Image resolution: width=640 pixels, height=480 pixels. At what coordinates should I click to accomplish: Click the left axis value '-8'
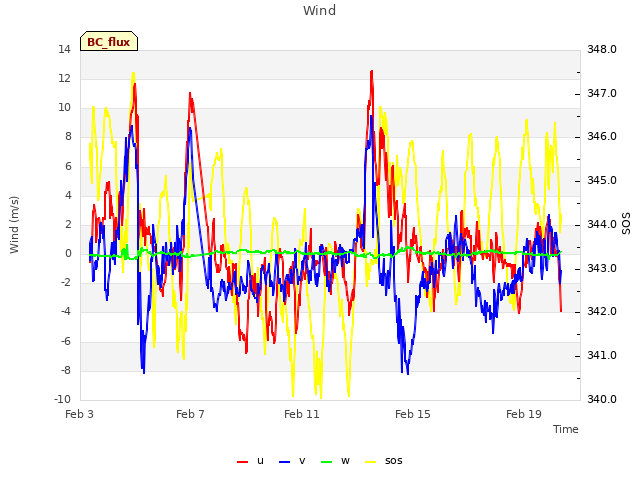coord(66,371)
